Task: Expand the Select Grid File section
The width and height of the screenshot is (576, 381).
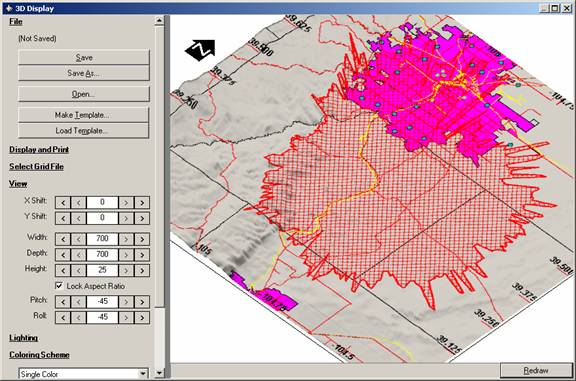Action: tap(36, 166)
